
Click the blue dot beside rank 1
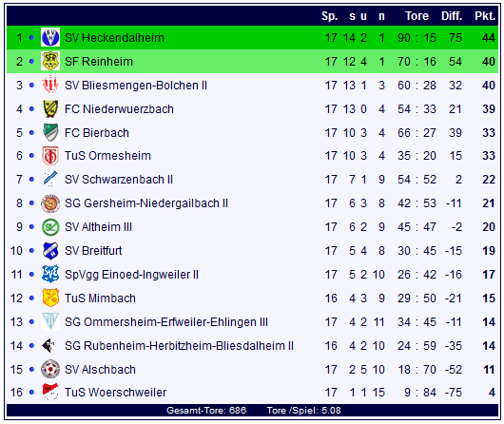31,38
